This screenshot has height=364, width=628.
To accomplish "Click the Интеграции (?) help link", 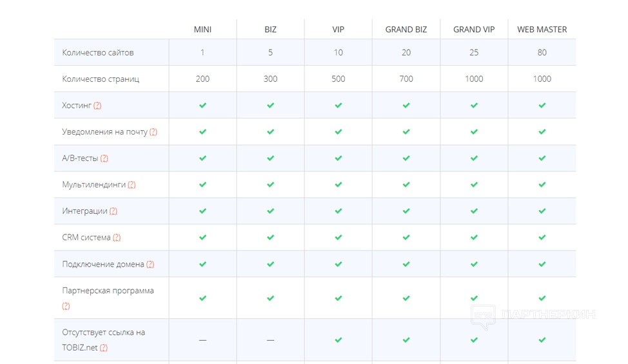I will pyautogui.click(x=113, y=211).
